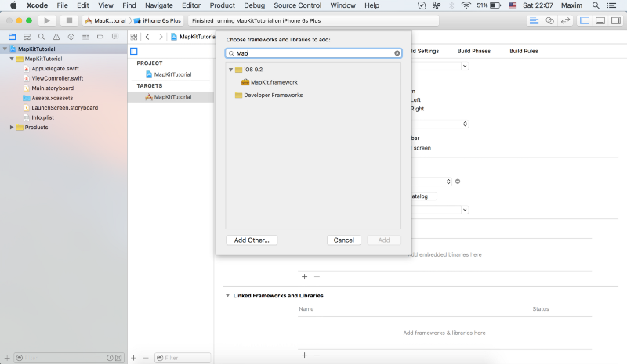Click the Stop button in toolbar

coord(69,20)
